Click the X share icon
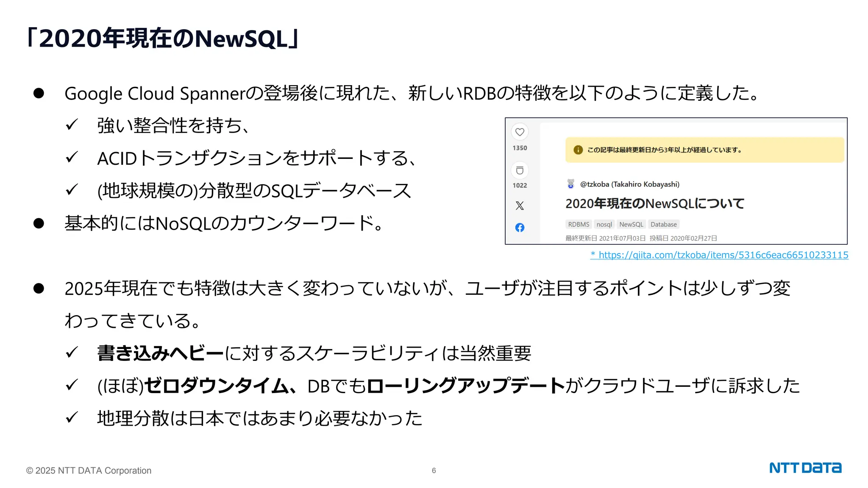This screenshot has height=488, width=868. pyautogui.click(x=520, y=205)
